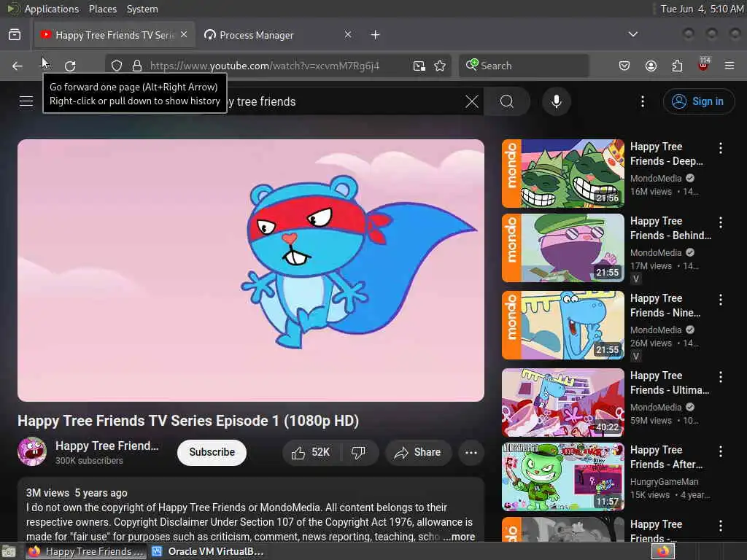Click the Firefox address bar URL

tap(265, 66)
